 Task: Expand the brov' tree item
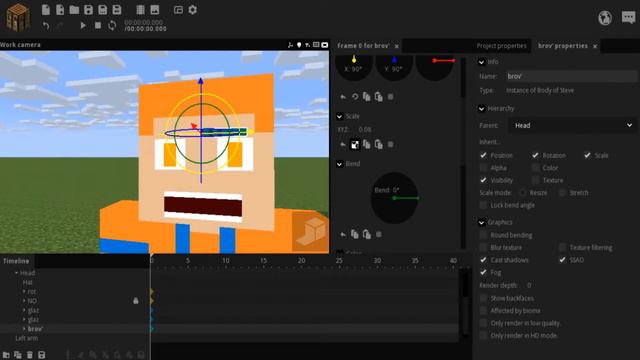(24, 329)
